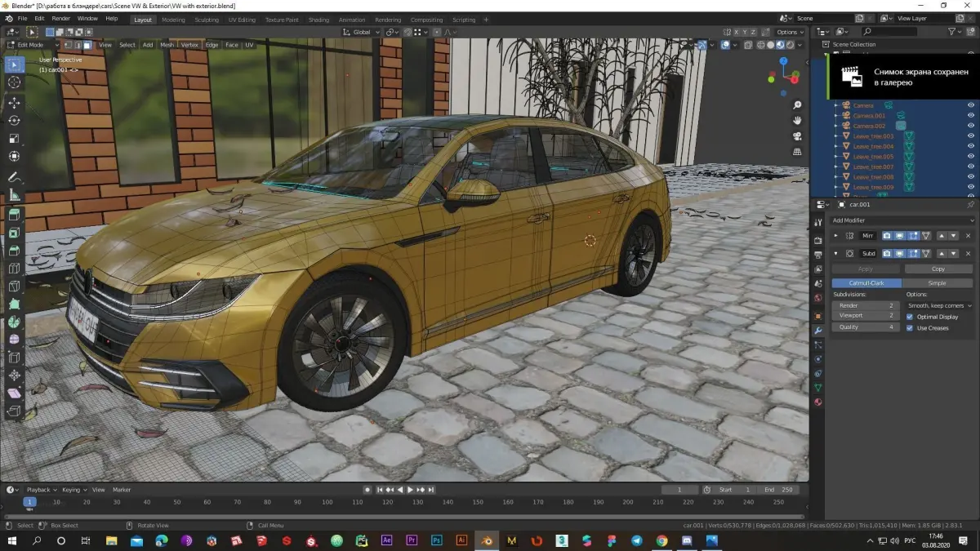Open the Mesh menu in viewport header
This screenshot has width=980, height=551.
click(x=167, y=45)
